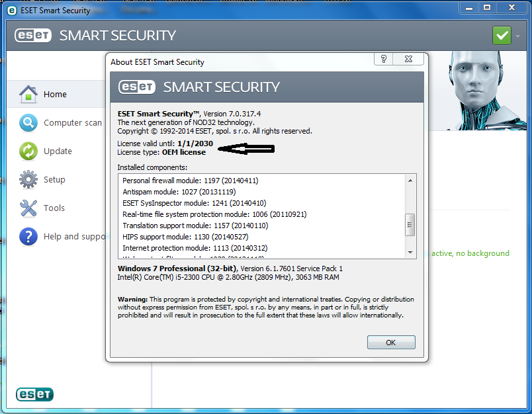Select the Internet protection module row
The image size is (532, 414).
tap(195, 248)
